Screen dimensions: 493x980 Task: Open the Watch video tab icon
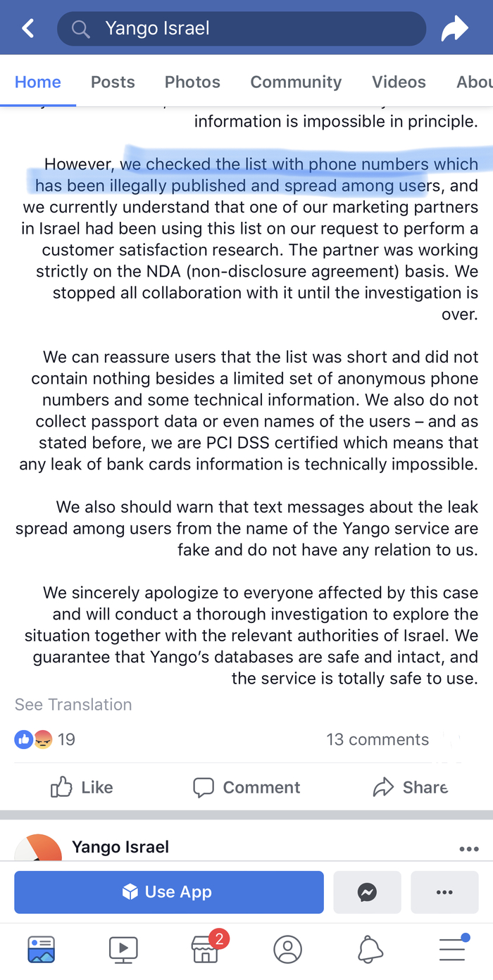[123, 949]
